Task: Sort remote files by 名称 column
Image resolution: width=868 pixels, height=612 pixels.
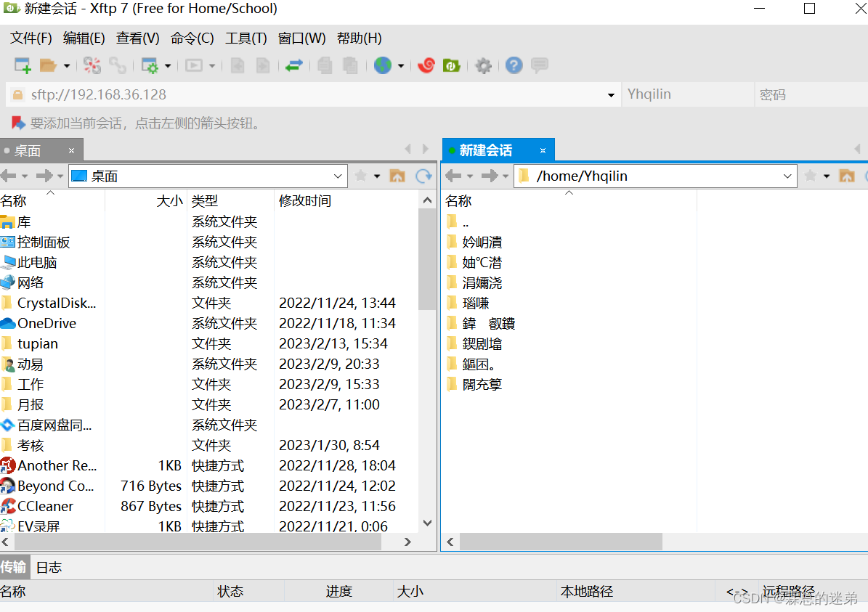Action: [x=569, y=200]
